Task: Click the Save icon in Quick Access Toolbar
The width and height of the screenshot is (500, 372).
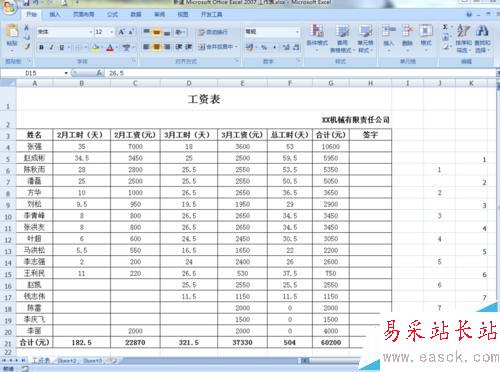Action: (x=27, y=3)
